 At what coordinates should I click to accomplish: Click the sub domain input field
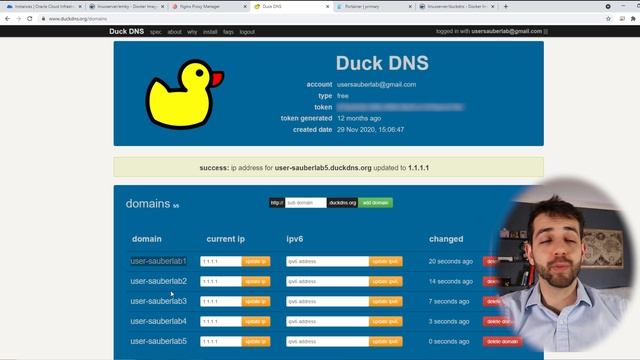click(306, 203)
